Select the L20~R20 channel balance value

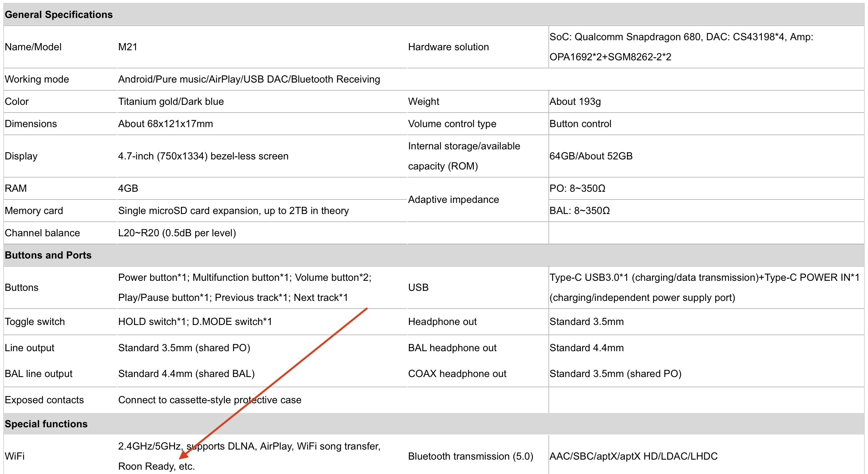[x=177, y=233]
